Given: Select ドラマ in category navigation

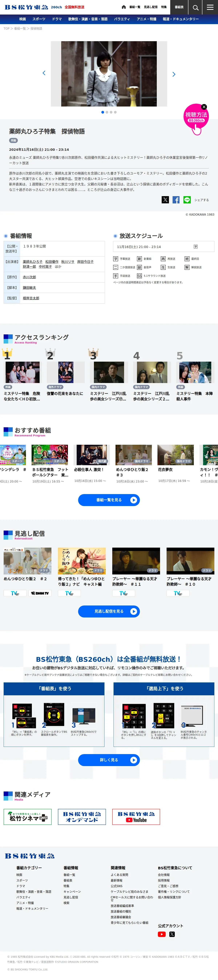Looking at the screenshot, I should tap(57, 19).
